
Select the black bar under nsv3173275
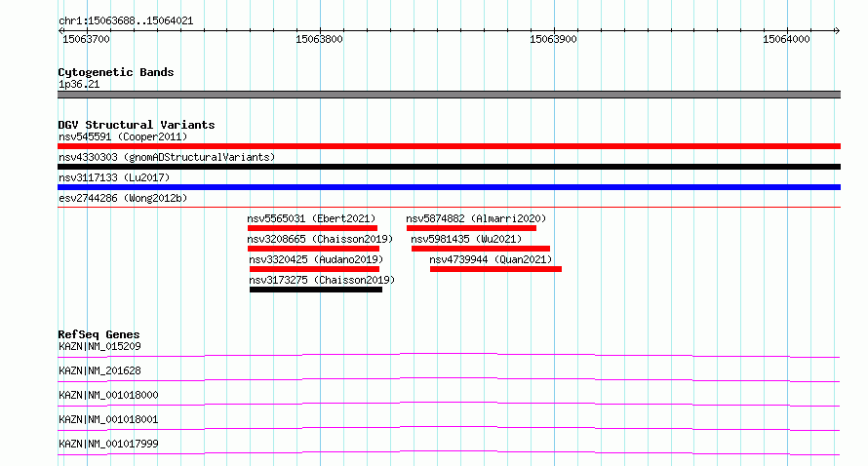tap(316, 290)
